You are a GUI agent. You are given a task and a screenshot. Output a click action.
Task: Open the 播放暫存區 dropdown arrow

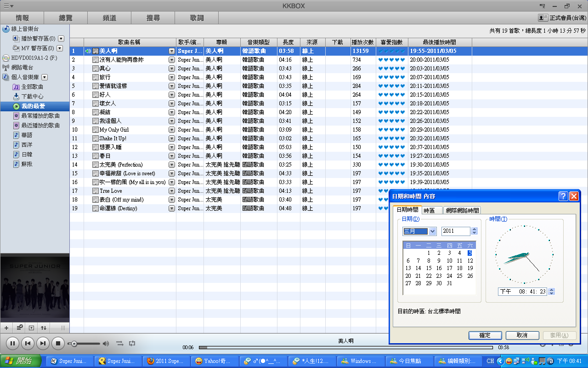pos(61,39)
